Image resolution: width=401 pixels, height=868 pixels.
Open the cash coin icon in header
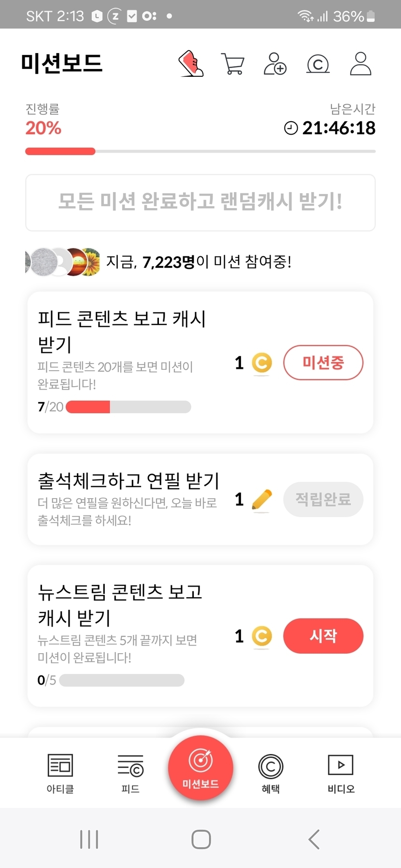click(318, 64)
